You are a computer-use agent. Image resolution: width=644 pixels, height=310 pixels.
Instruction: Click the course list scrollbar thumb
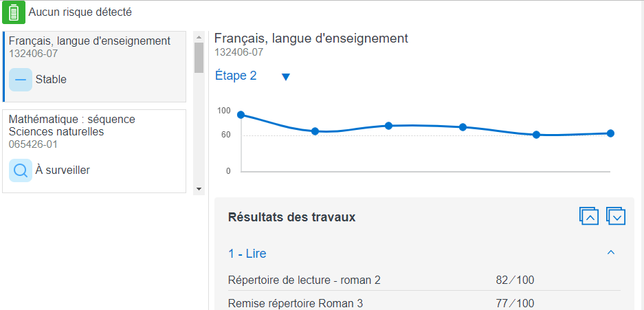pyautogui.click(x=199, y=58)
